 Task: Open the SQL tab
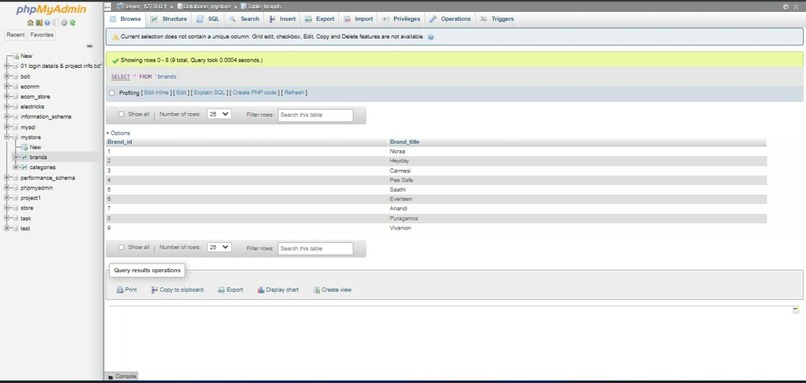(x=208, y=19)
